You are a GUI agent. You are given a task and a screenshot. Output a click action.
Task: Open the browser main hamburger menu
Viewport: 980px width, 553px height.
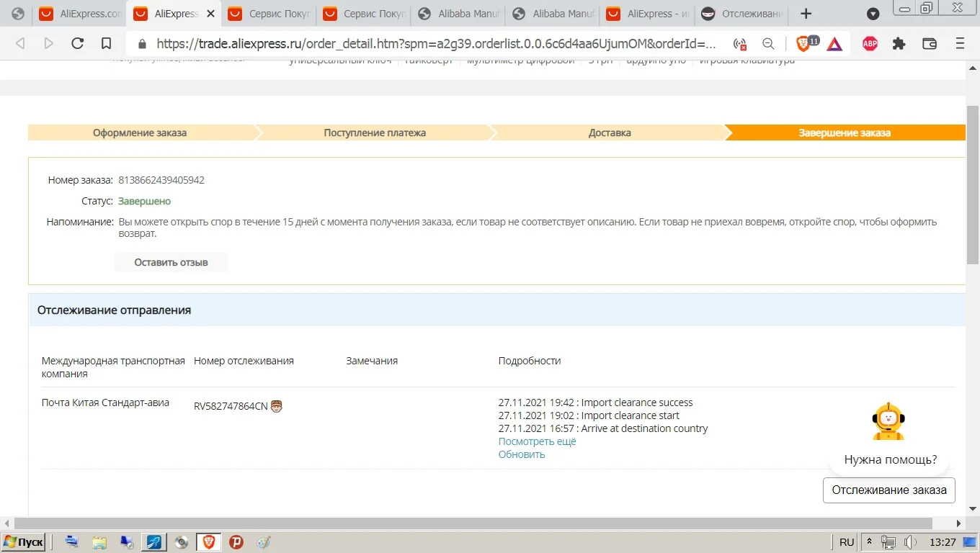point(960,44)
